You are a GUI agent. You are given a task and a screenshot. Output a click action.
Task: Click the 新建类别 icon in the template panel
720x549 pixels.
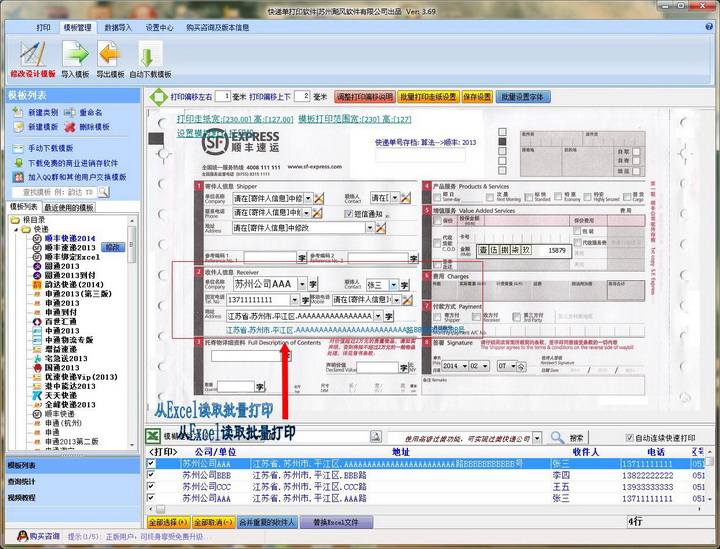[x=18, y=112]
